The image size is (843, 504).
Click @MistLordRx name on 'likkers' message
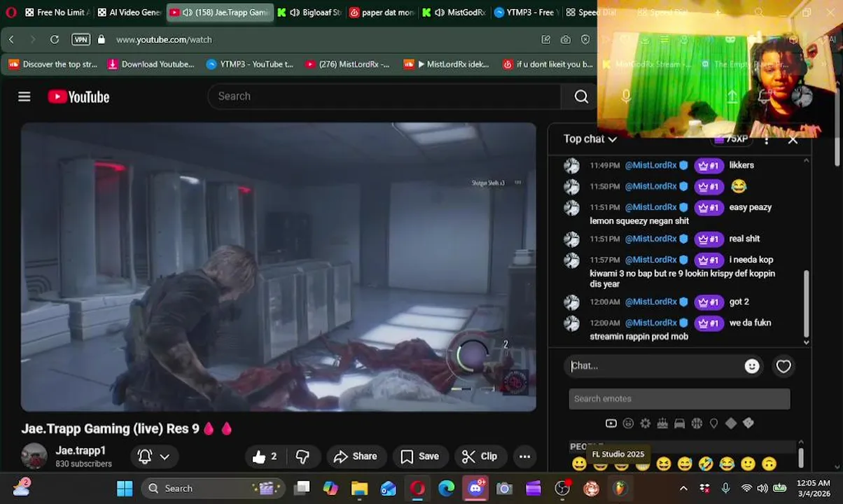651,165
